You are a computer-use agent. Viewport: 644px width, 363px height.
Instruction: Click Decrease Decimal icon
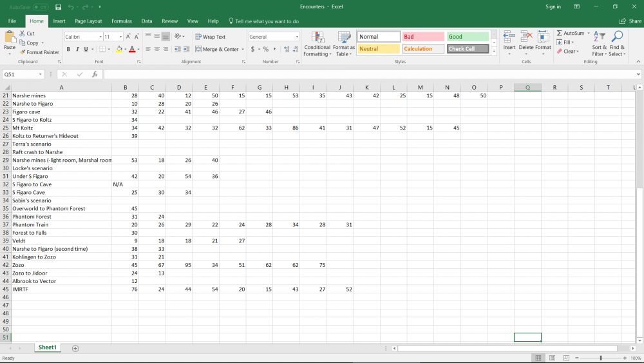(296, 49)
